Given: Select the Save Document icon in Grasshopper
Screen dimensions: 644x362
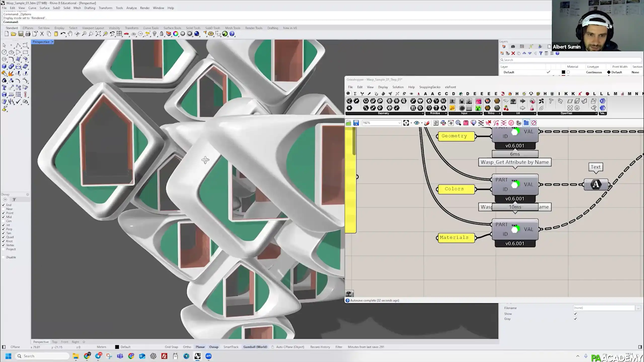Looking at the screenshot, I should pyautogui.click(x=356, y=123).
